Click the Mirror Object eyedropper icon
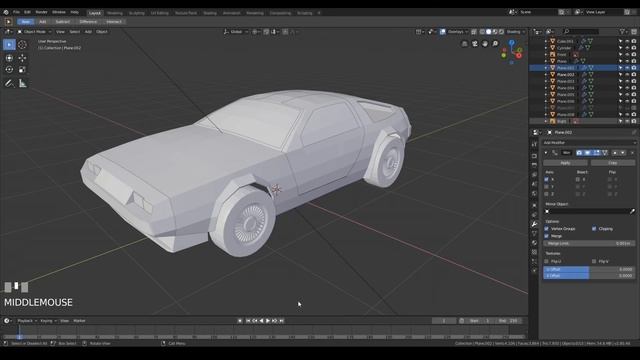The height and width of the screenshot is (360, 640). pyautogui.click(x=632, y=211)
